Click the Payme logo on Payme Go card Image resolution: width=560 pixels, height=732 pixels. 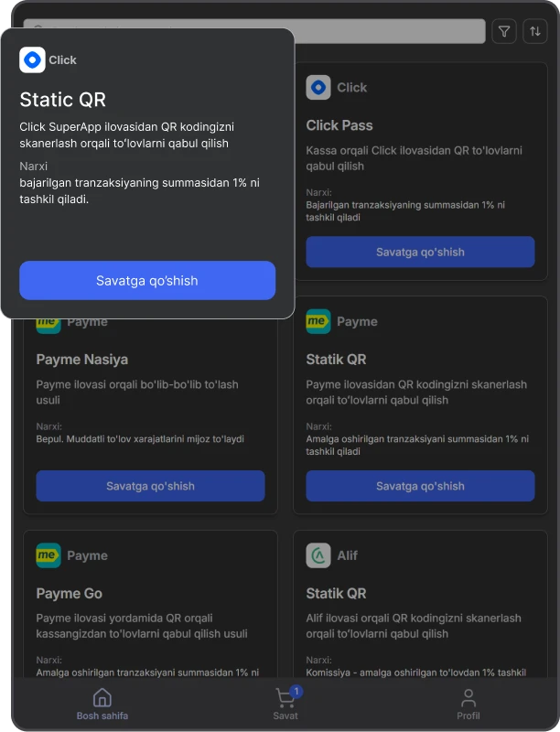point(48,555)
